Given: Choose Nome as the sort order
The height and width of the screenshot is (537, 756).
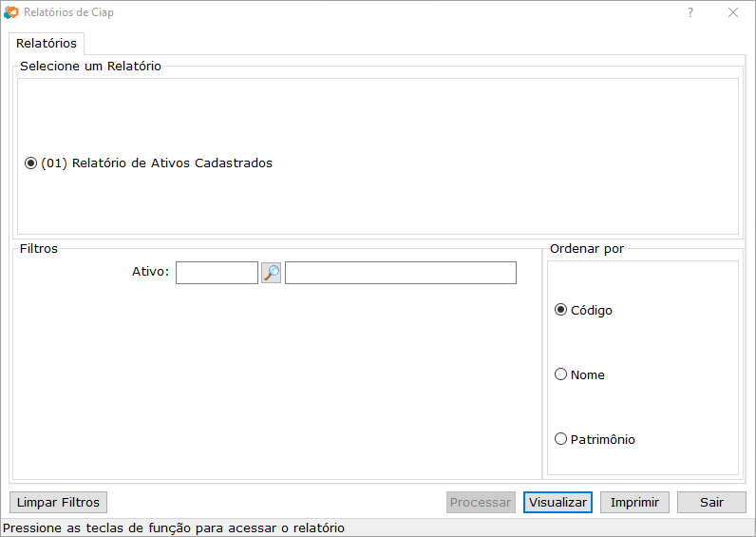Looking at the screenshot, I should [x=561, y=374].
